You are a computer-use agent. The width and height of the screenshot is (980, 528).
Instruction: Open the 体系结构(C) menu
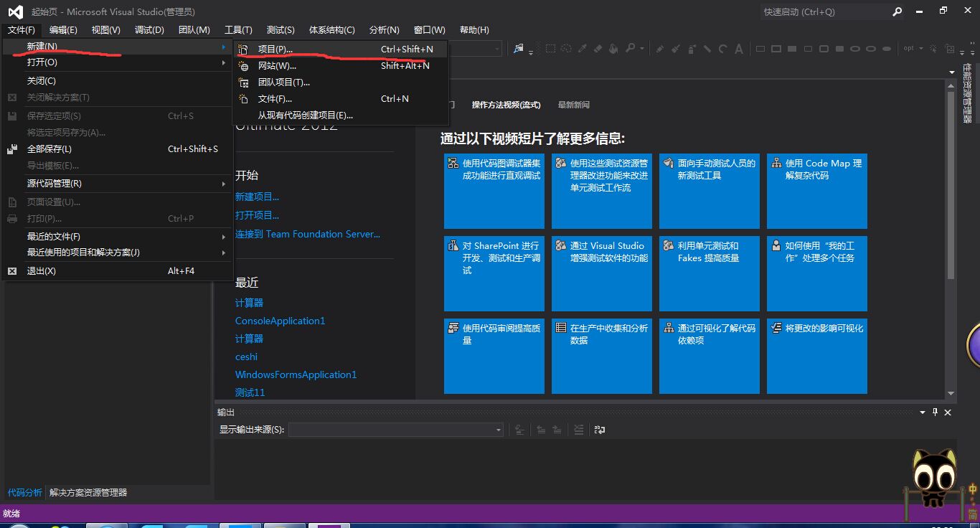pyautogui.click(x=331, y=30)
